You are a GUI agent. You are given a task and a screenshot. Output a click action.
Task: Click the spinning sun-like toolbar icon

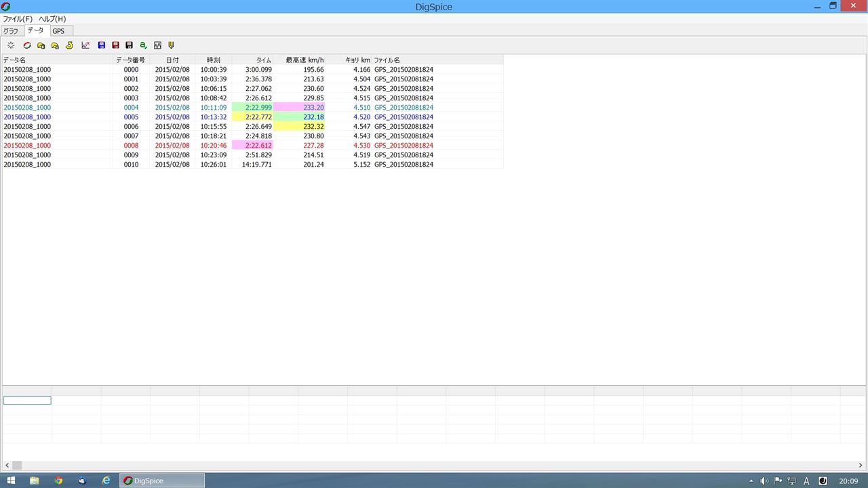[11, 45]
